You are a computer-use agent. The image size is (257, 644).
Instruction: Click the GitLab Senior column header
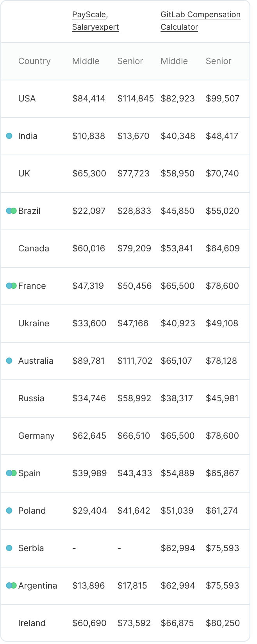pos(218,61)
